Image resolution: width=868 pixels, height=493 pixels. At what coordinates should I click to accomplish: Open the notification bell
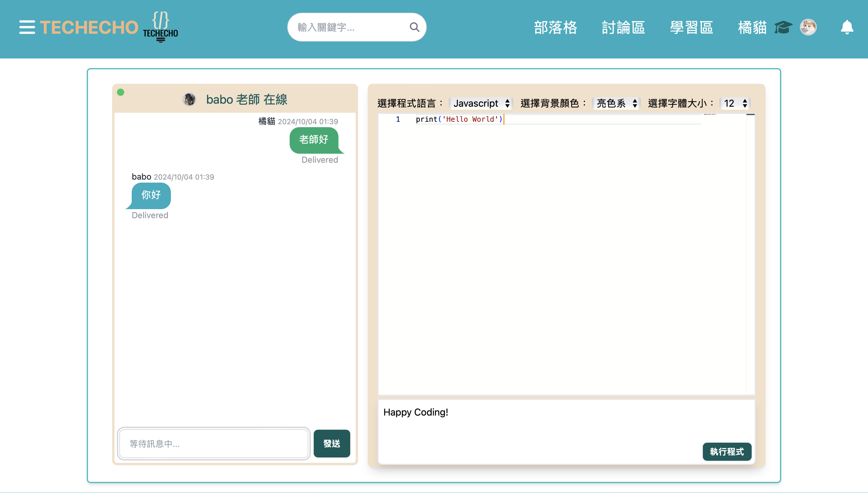[x=847, y=27]
